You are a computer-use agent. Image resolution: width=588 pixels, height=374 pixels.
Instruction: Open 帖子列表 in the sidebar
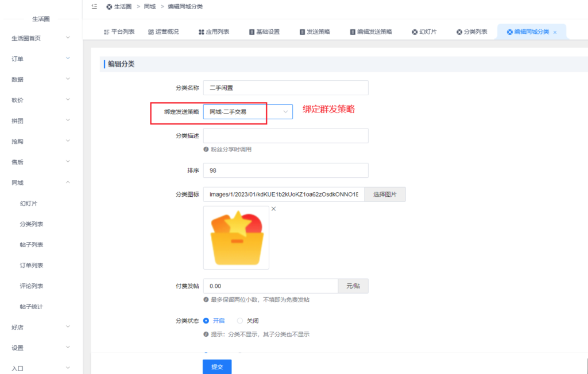click(32, 245)
